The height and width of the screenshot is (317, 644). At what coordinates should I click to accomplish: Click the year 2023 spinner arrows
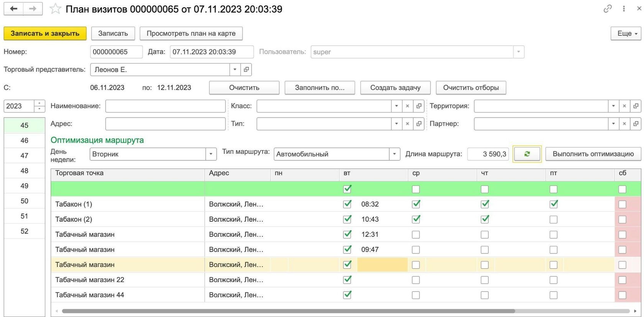(39, 106)
